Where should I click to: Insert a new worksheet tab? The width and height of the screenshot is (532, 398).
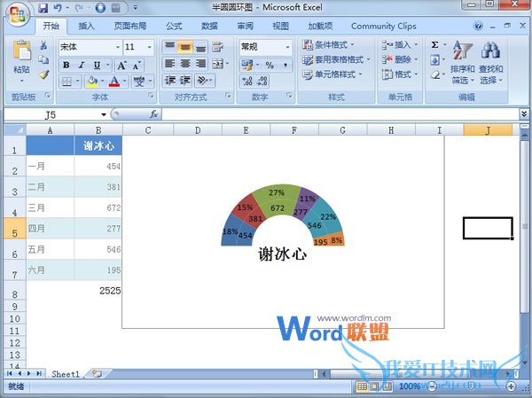pos(97,374)
